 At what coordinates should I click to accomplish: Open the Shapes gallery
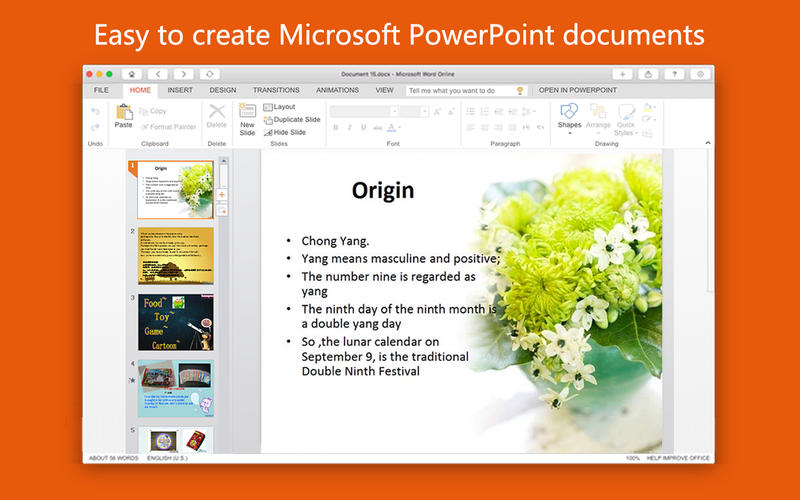[x=569, y=116]
